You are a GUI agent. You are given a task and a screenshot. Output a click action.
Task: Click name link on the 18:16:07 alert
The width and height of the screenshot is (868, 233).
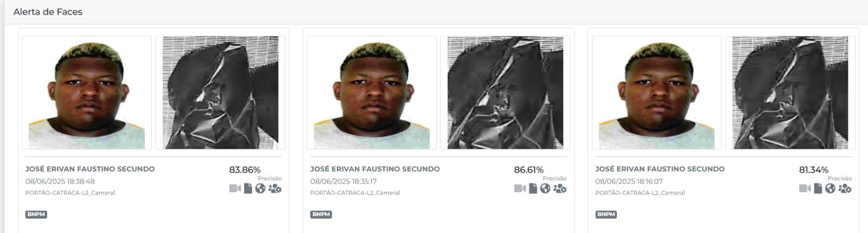tap(660, 169)
